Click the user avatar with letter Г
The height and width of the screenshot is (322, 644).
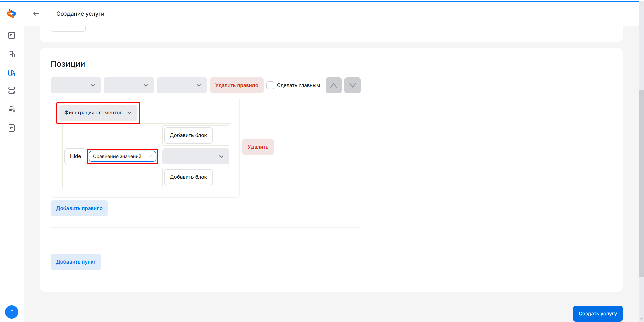12,312
